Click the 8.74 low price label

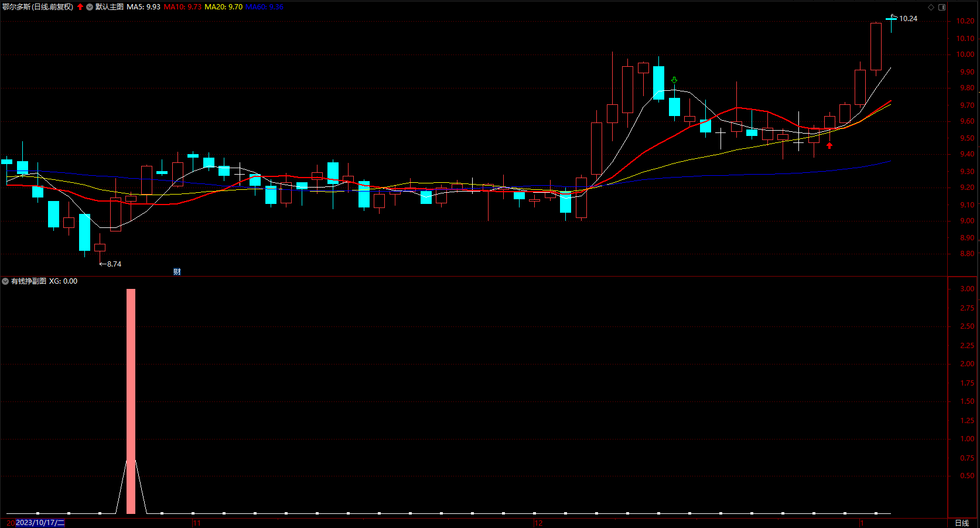(114, 264)
